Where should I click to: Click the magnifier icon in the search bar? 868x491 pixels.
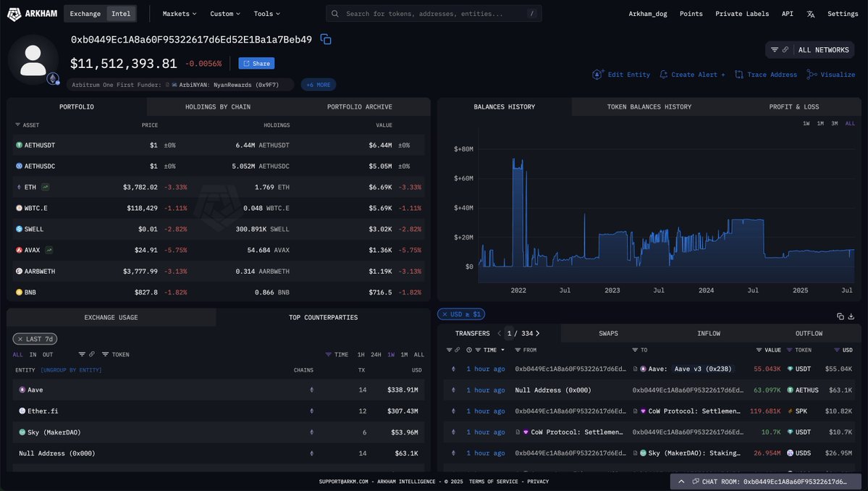click(x=335, y=14)
